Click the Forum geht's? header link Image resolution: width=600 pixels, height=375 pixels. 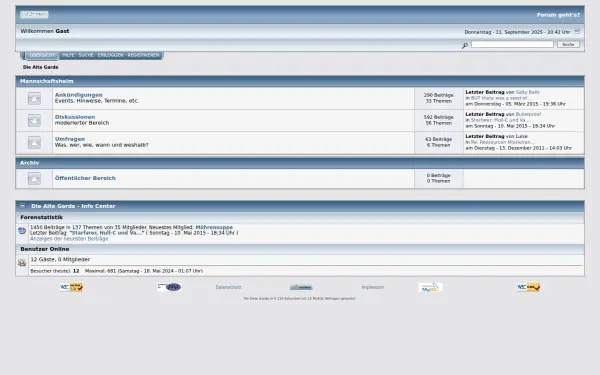558,15
